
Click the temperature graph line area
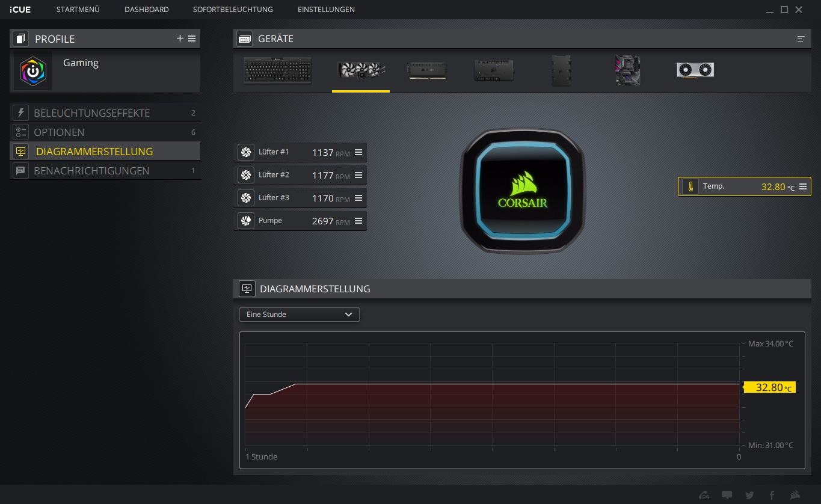pyautogui.click(x=492, y=396)
